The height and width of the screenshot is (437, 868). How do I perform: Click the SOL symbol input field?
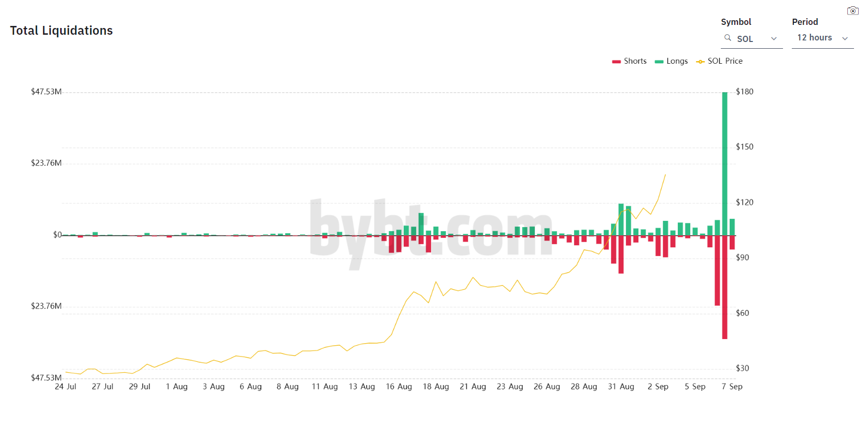tap(751, 39)
